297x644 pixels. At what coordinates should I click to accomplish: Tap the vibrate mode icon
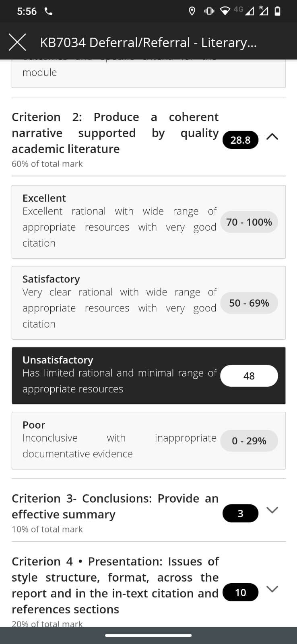(x=209, y=11)
